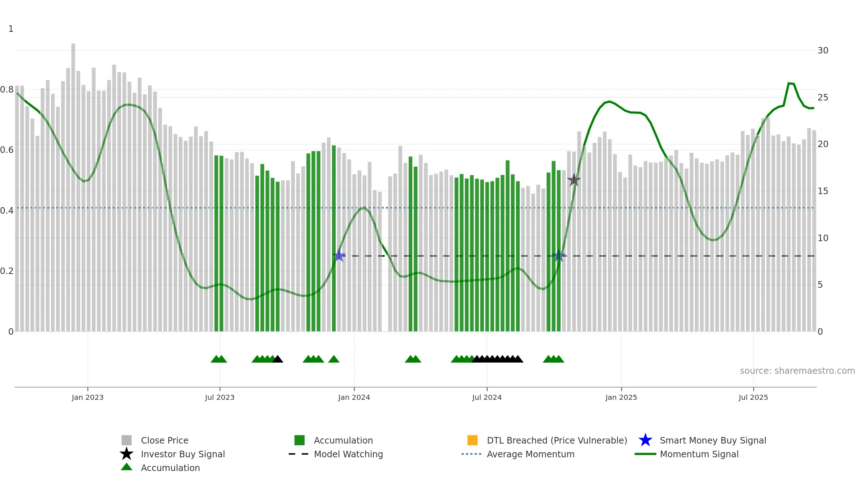Click the Jan 2024 axis label
This screenshot has height=488, width=868.
[x=354, y=398]
